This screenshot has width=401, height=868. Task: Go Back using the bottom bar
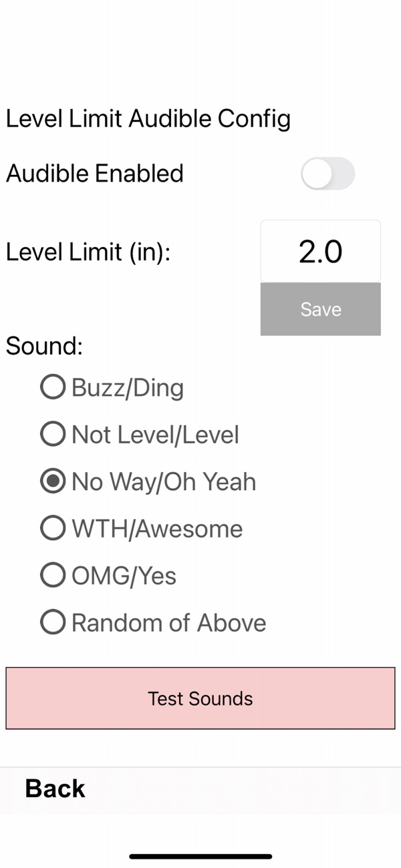[x=55, y=789]
